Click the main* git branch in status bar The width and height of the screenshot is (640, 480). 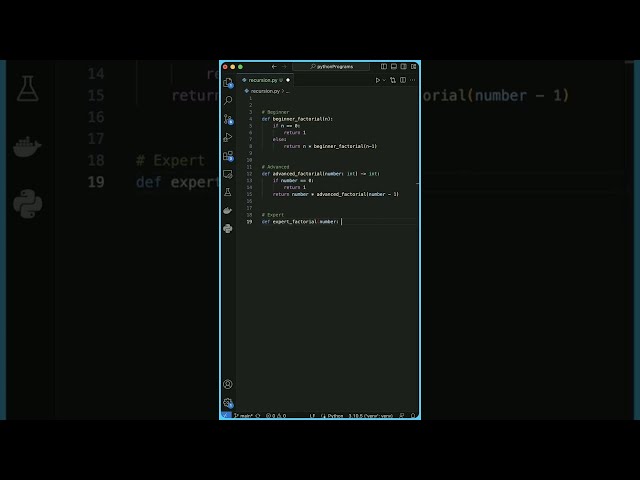244,416
